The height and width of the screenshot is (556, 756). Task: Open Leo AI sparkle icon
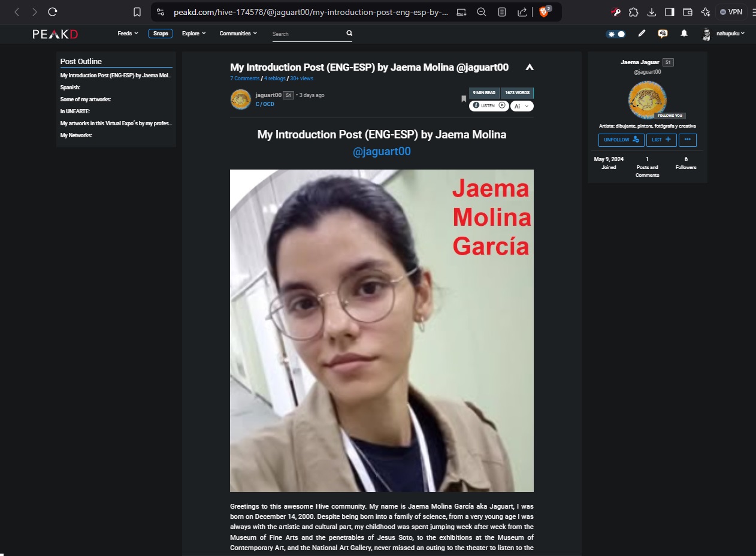click(705, 12)
